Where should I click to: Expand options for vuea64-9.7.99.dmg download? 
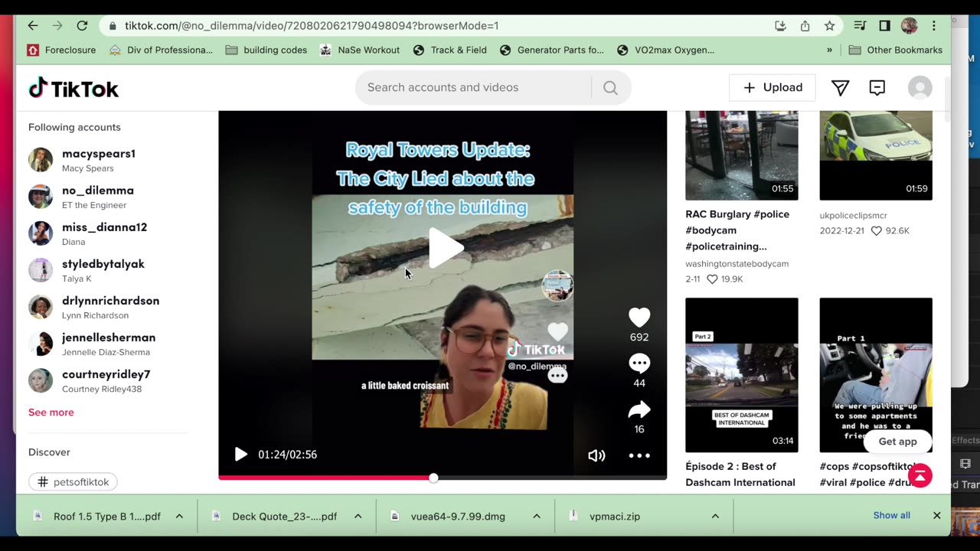pos(537,517)
